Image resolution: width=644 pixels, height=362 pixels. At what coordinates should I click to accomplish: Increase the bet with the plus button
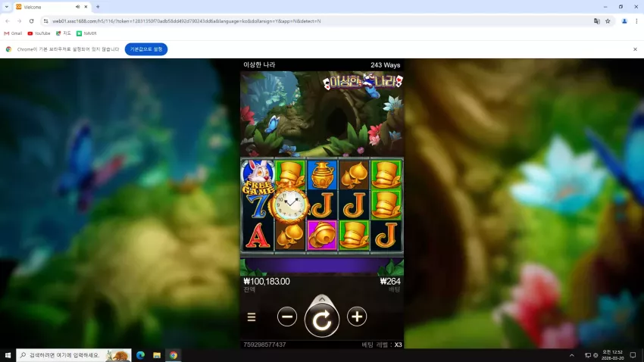click(357, 317)
